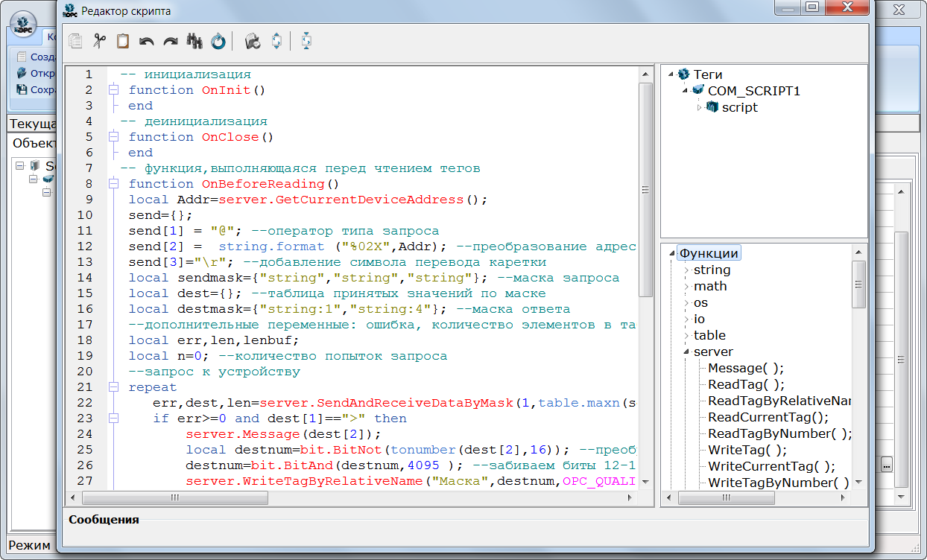Select WriteTag( ) in the functions list
Image resolution: width=927 pixels, height=560 pixels.
click(x=747, y=450)
